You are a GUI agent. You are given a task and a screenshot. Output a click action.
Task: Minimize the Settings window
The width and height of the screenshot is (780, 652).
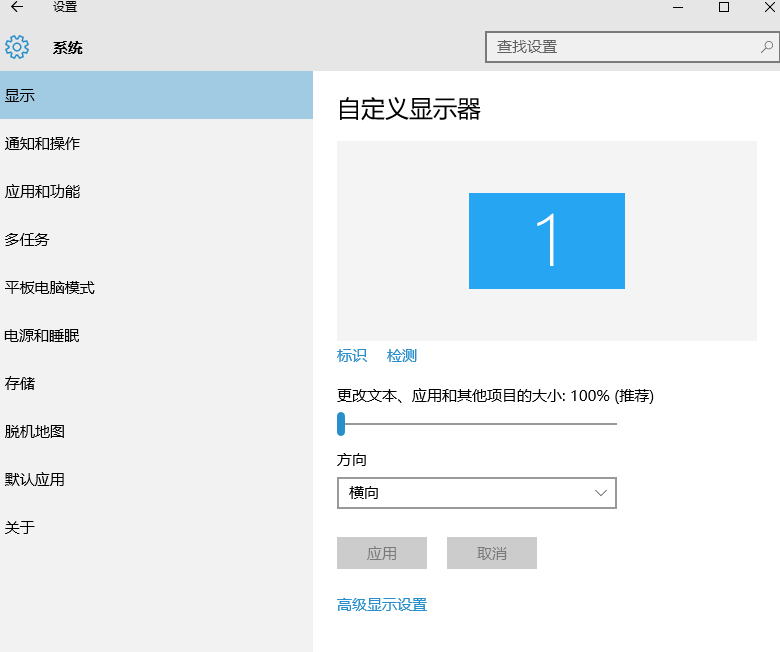click(x=677, y=8)
